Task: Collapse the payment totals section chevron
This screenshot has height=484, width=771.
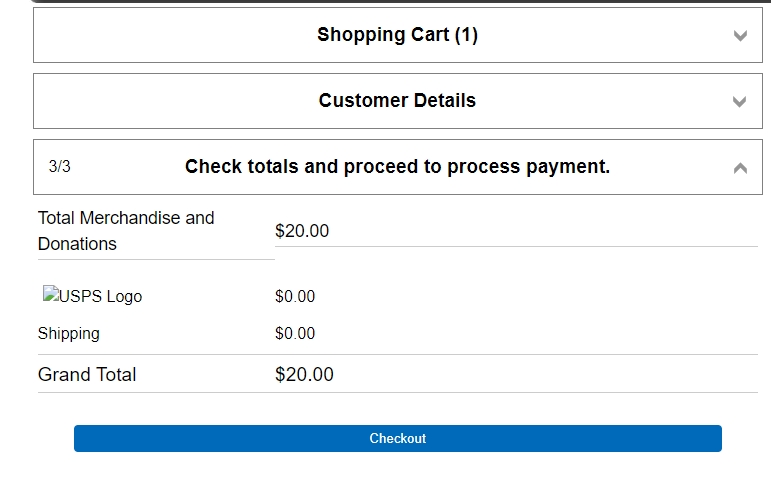Action: click(740, 168)
